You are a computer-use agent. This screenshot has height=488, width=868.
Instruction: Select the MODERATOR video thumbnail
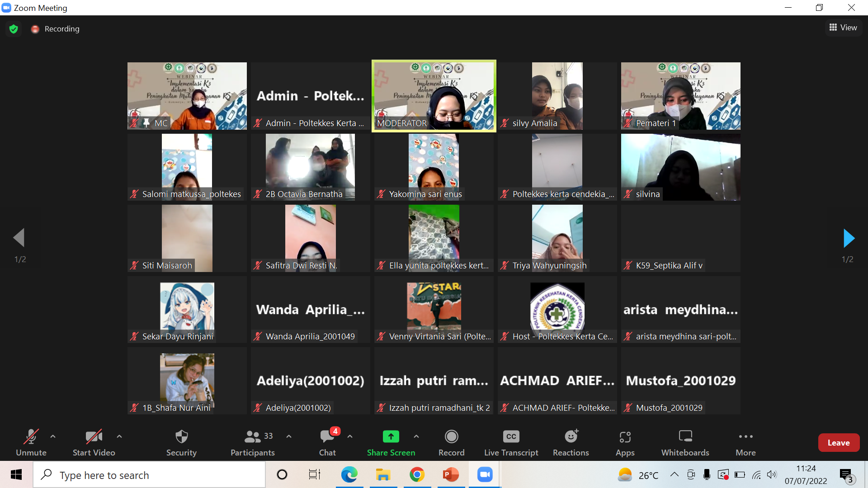click(x=434, y=96)
